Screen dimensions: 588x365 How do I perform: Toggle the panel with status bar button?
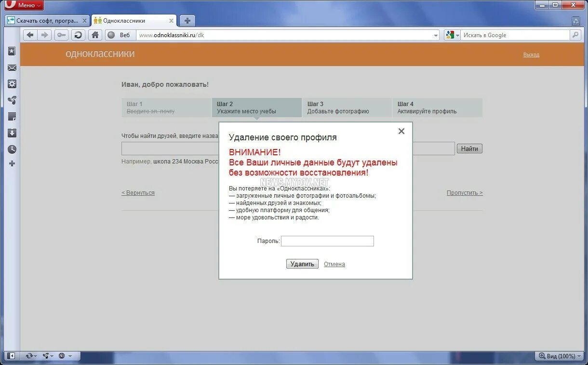[x=12, y=356]
